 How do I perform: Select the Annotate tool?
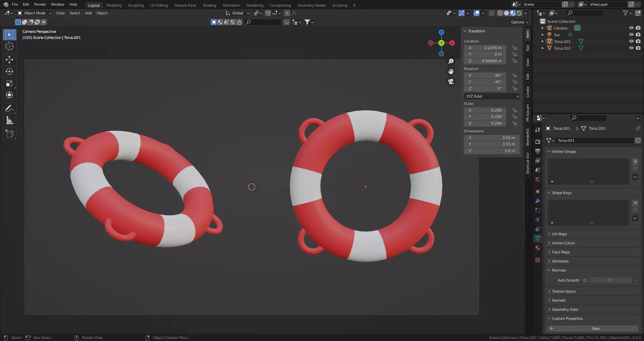click(x=9, y=108)
